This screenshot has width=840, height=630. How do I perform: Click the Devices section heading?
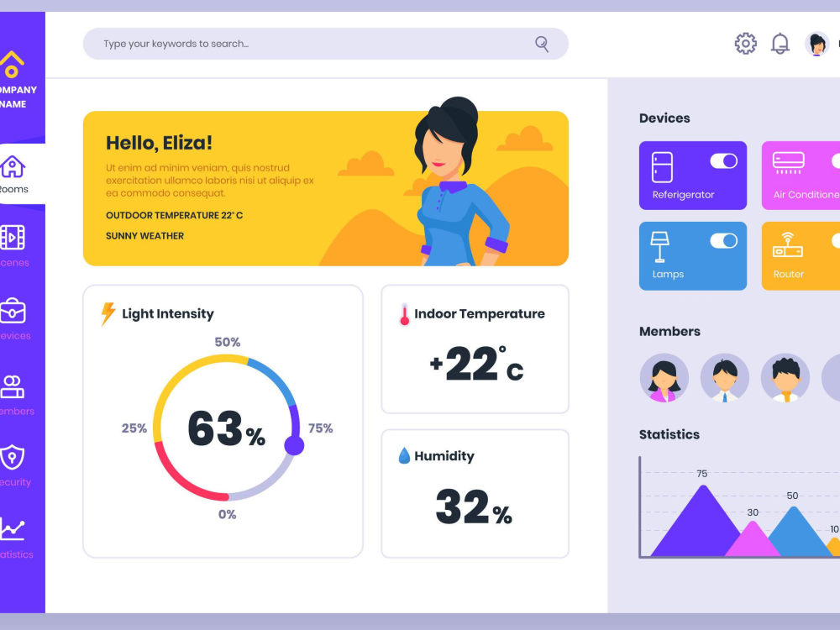tap(664, 118)
